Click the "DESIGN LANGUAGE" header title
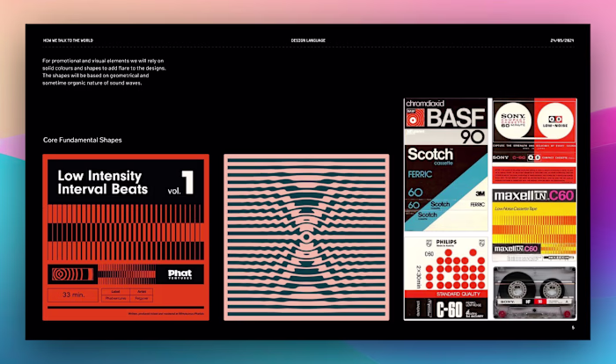 [308, 40]
